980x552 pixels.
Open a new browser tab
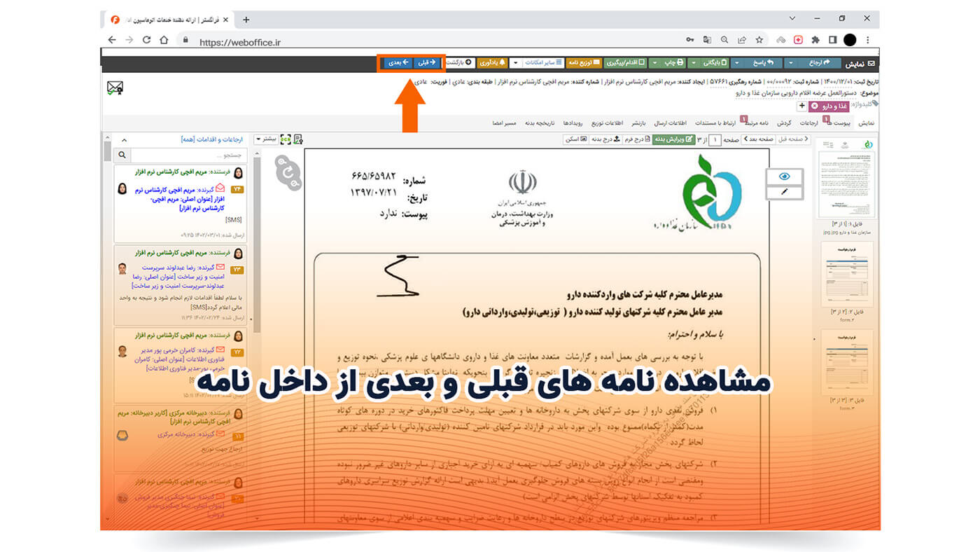coord(246,19)
